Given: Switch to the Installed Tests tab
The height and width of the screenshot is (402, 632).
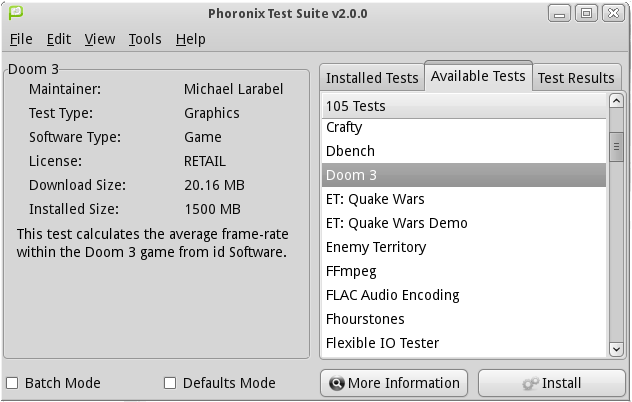Looking at the screenshot, I should pos(372,77).
